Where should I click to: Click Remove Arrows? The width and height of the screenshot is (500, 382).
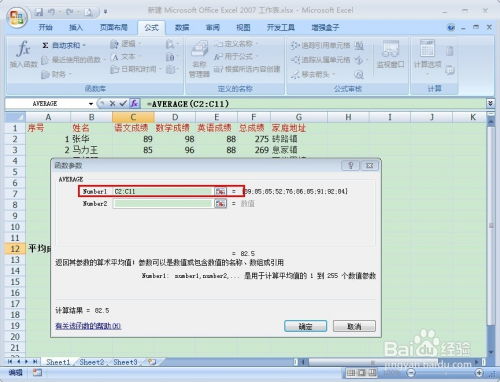313,74
